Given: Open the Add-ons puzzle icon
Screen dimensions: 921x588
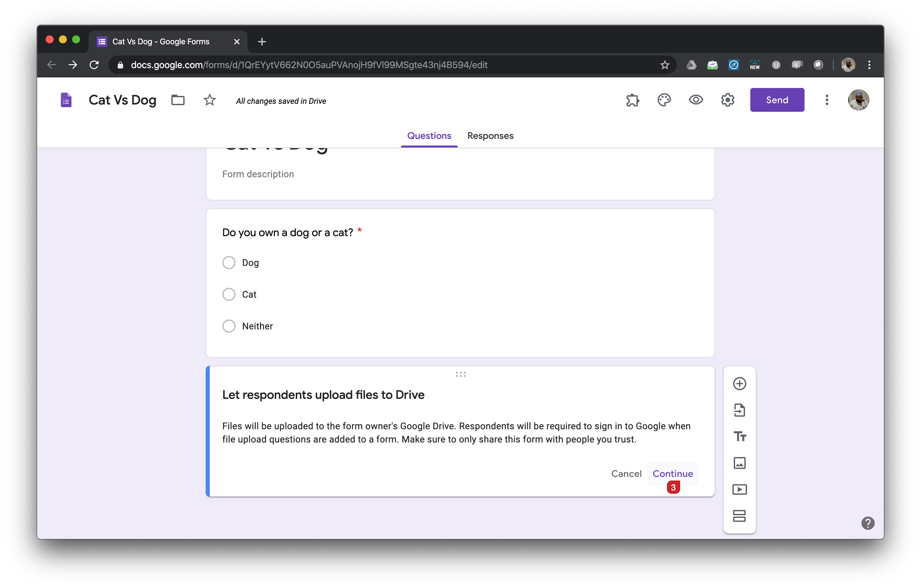Looking at the screenshot, I should 632,100.
